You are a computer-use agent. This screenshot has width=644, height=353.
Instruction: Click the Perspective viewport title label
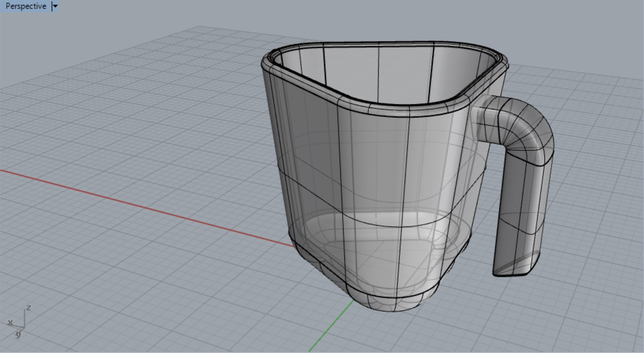pyautogui.click(x=26, y=6)
